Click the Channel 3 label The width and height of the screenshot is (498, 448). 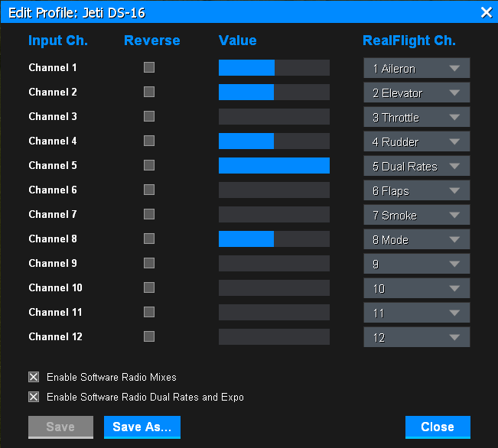click(x=53, y=116)
